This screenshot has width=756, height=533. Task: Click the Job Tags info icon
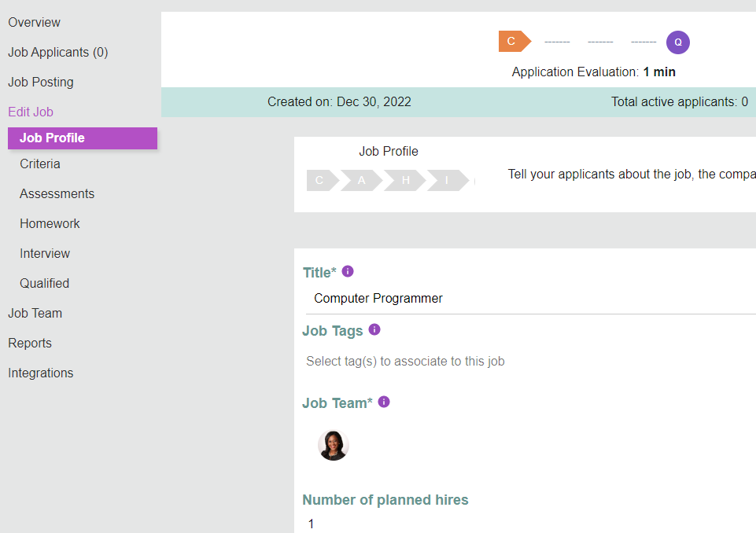tap(374, 329)
